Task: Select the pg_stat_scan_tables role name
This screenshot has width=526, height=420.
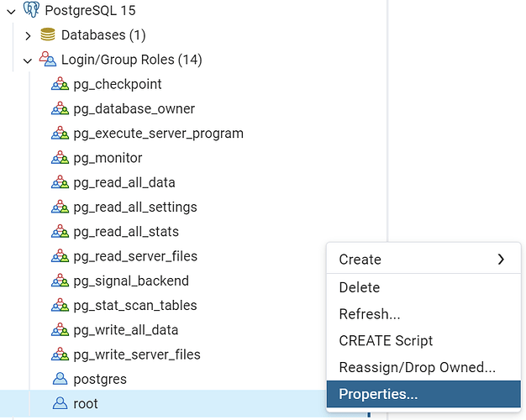Action: [135, 306]
